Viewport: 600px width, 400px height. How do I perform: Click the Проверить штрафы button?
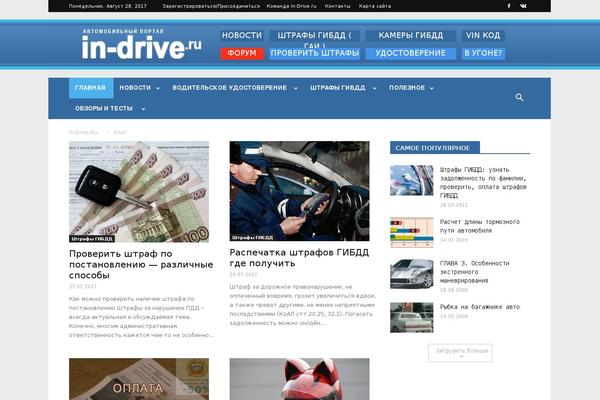(x=315, y=53)
